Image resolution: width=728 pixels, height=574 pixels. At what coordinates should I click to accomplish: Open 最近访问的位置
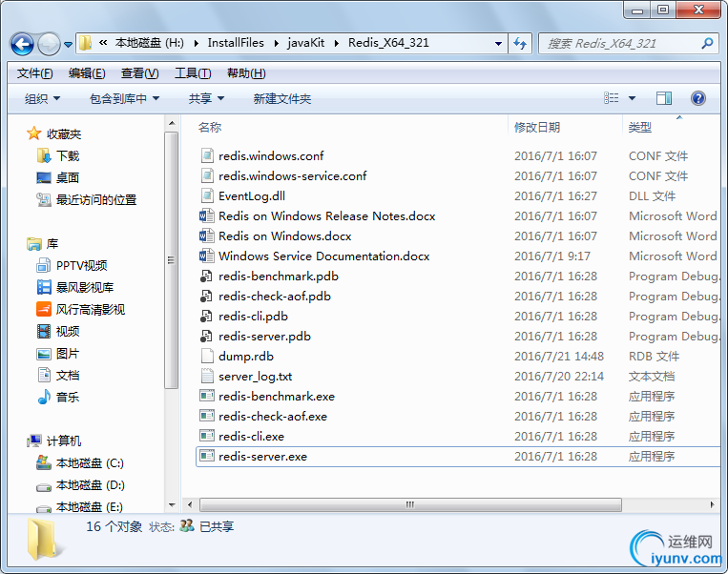[x=96, y=200]
